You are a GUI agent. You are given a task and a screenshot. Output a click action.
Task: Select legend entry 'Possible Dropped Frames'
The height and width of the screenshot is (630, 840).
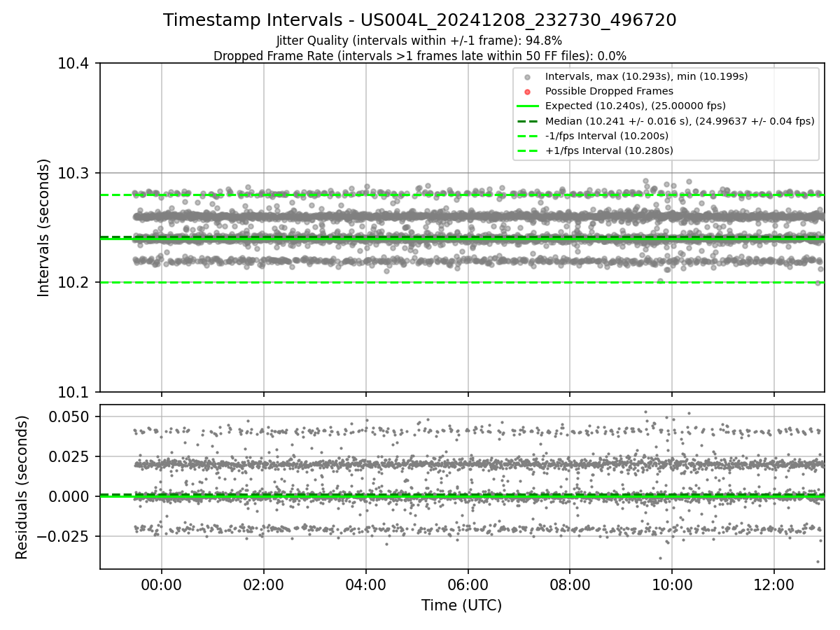click(x=609, y=91)
